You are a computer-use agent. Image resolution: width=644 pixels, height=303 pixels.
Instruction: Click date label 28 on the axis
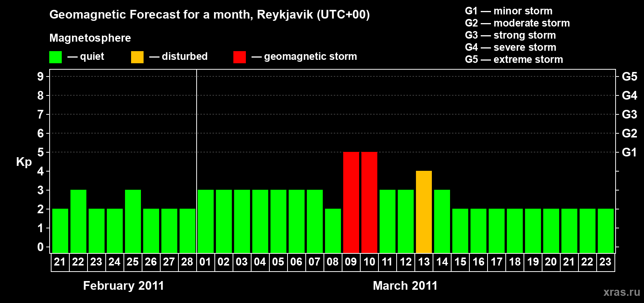(x=187, y=262)
